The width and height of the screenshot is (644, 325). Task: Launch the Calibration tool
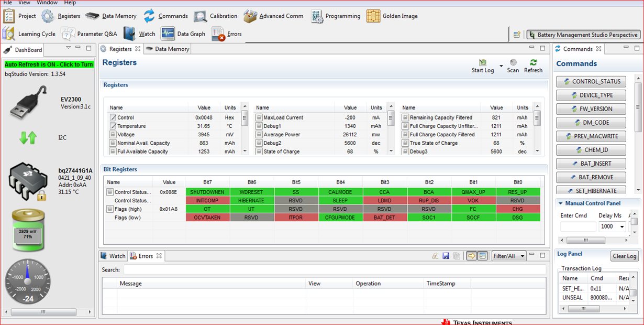(x=216, y=16)
